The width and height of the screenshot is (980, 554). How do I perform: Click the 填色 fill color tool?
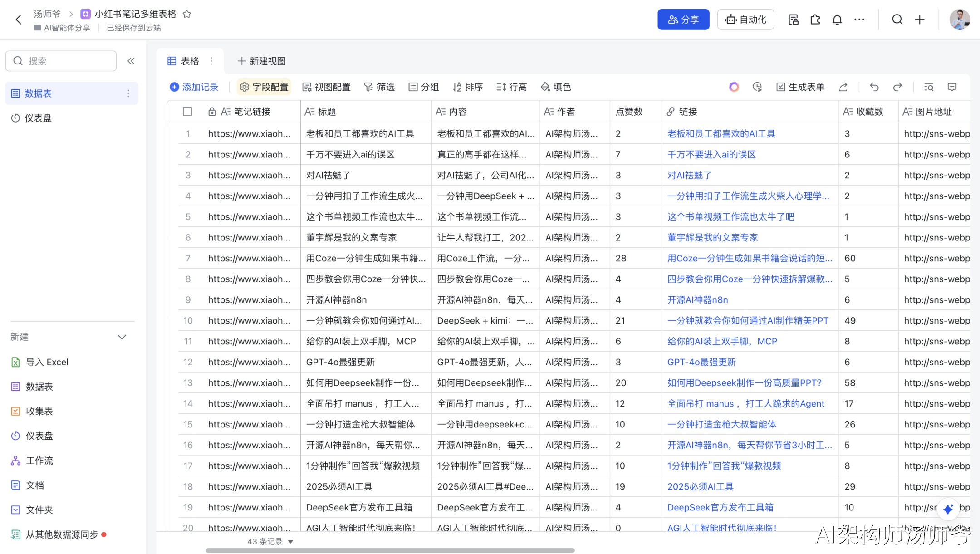pyautogui.click(x=556, y=87)
